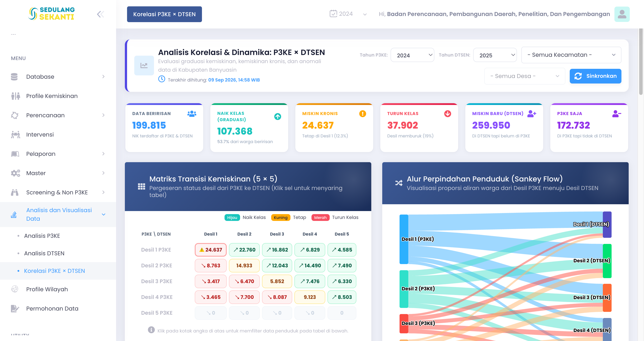The image size is (644, 341).
Task: Click the Database stack icon
Action: tap(14, 77)
